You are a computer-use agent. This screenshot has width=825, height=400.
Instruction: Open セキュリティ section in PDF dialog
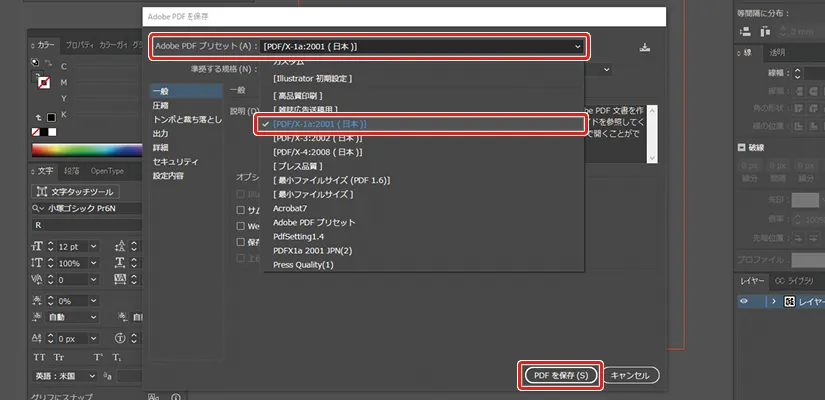coord(176,162)
